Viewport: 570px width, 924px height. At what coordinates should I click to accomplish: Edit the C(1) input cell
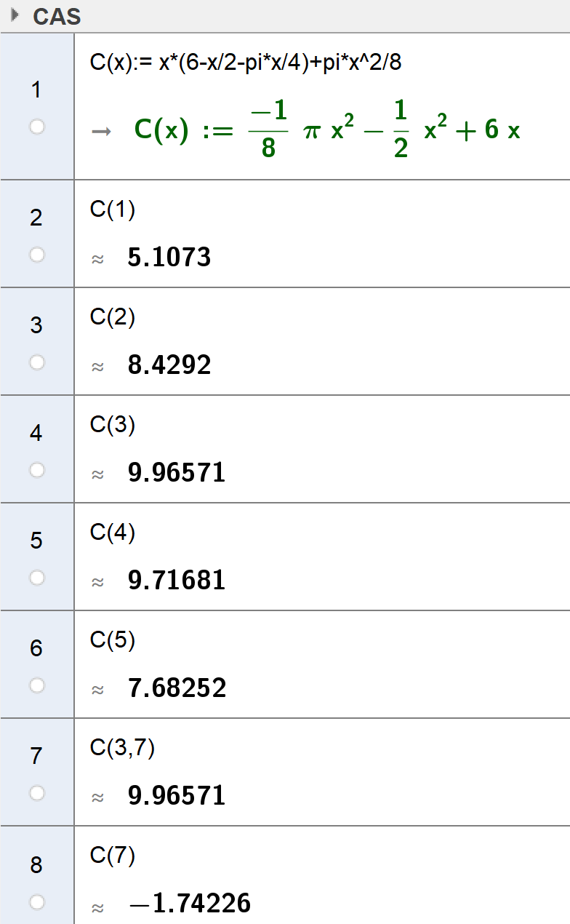point(113,210)
